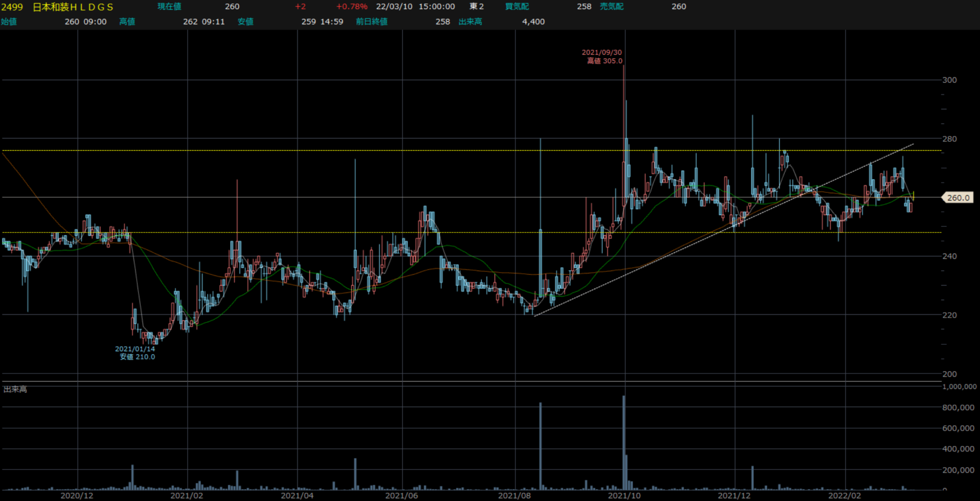The width and height of the screenshot is (980, 501).
Task: Click the stock code 2499
Action: [12, 7]
